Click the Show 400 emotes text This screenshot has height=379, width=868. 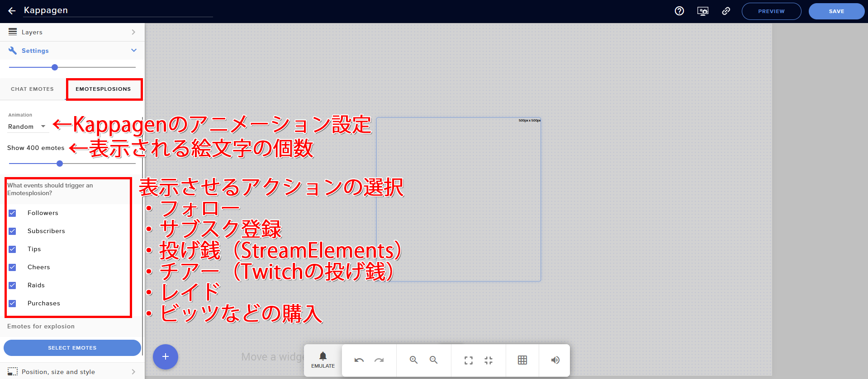click(x=36, y=148)
